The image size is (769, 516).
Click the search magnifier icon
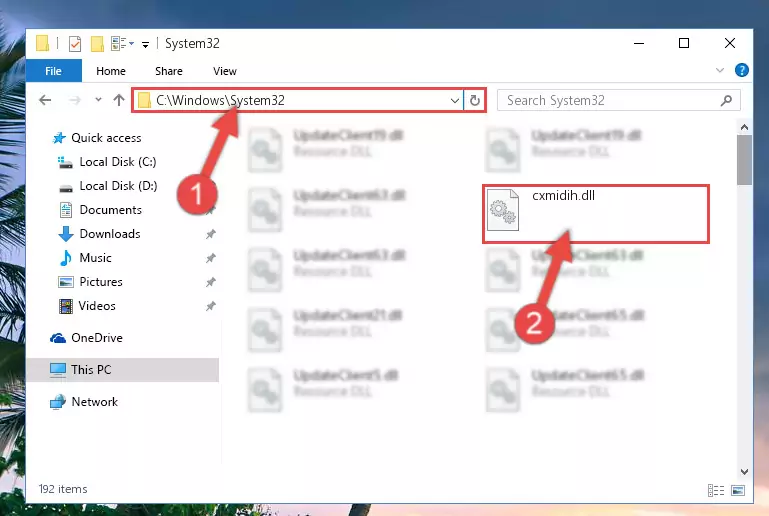pyautogui.click(x=726, y=101)
